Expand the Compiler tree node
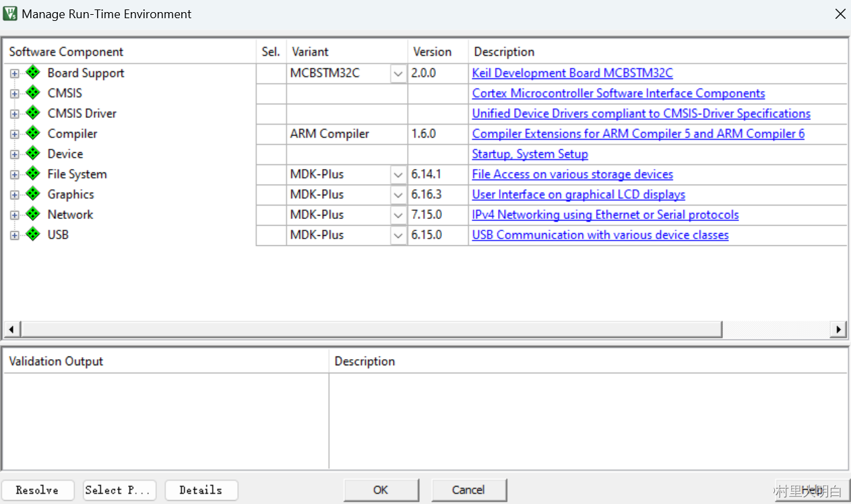851x504 pixels. (15, 134)
